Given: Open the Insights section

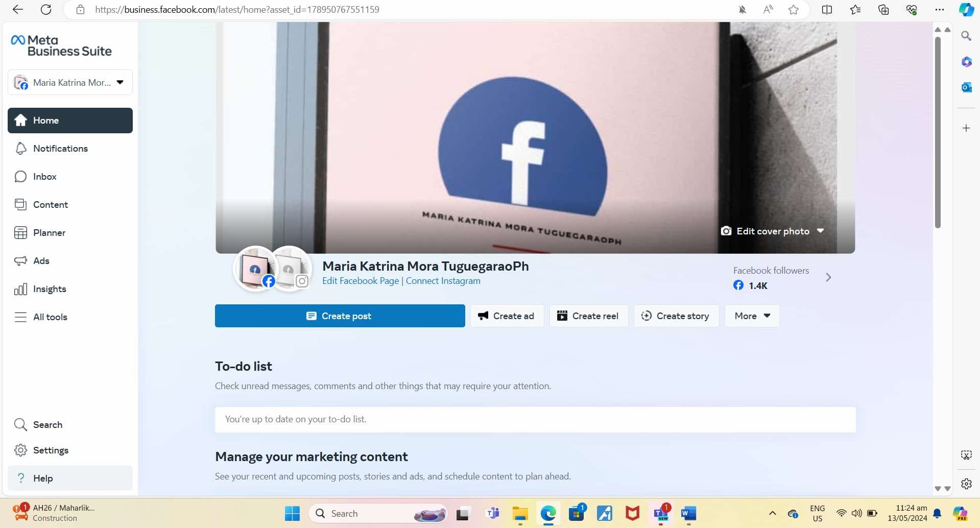Looking at the screenshot, I should (x=70, y=289).
